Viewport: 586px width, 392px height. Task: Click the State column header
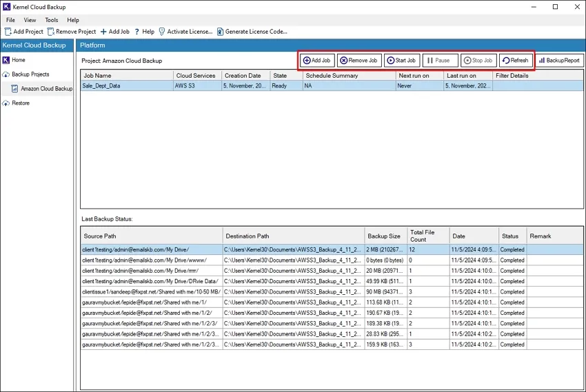click(x=286, y=75)
